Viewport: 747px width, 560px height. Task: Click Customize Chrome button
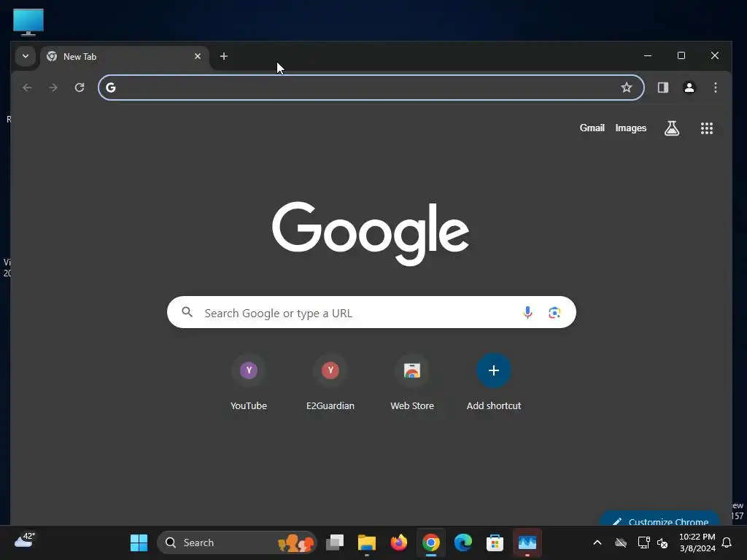tap(660, 519)
